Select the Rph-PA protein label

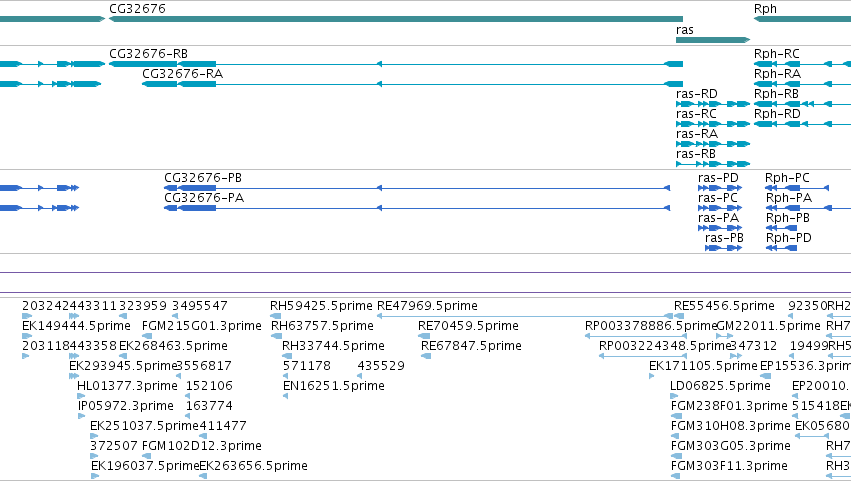coord(789,198)
